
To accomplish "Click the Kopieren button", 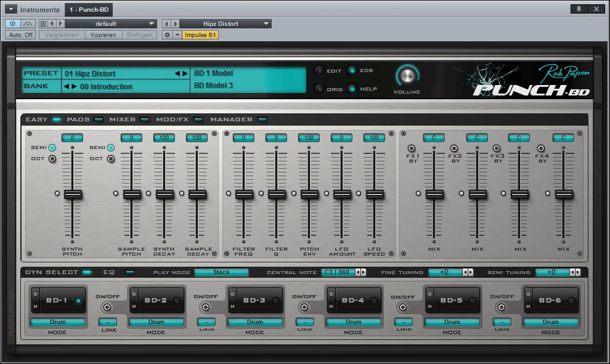I will click(x=103, y=34).
